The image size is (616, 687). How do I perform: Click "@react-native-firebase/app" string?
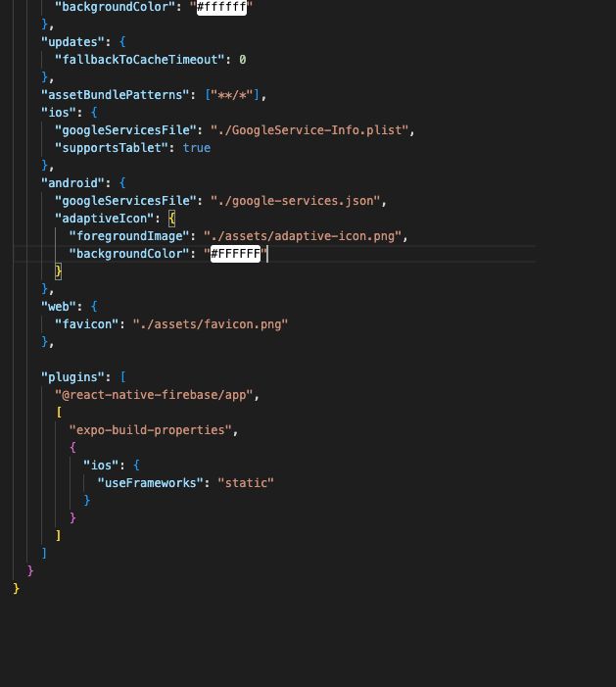154,395
